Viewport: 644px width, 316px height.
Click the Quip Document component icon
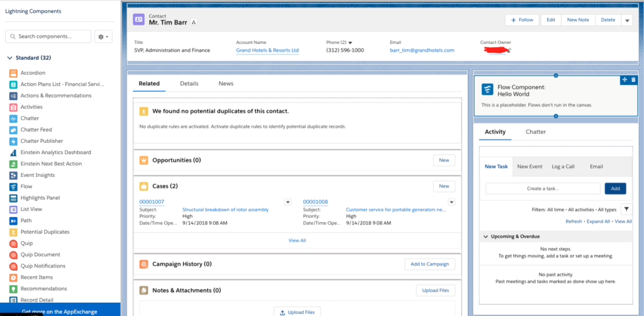(13, 255)
